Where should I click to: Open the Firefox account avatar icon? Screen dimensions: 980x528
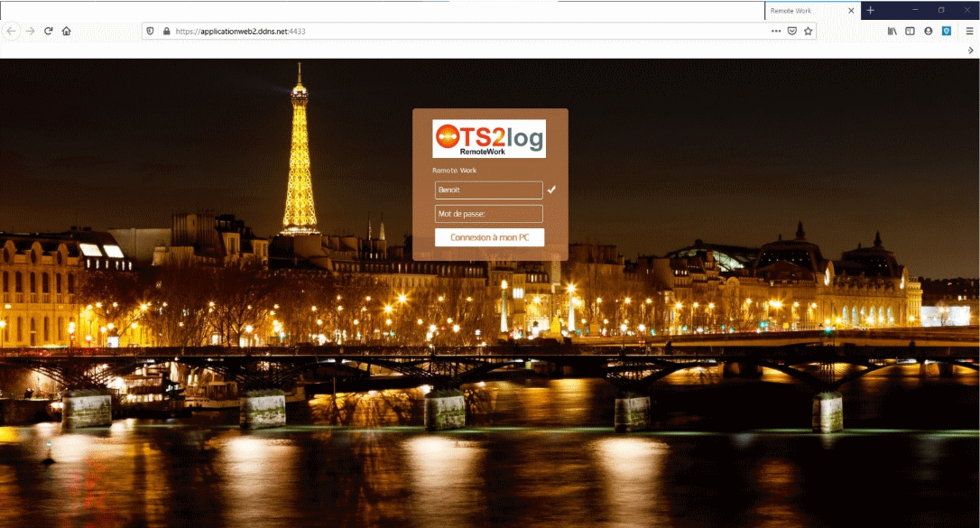(x=929, y=31)
